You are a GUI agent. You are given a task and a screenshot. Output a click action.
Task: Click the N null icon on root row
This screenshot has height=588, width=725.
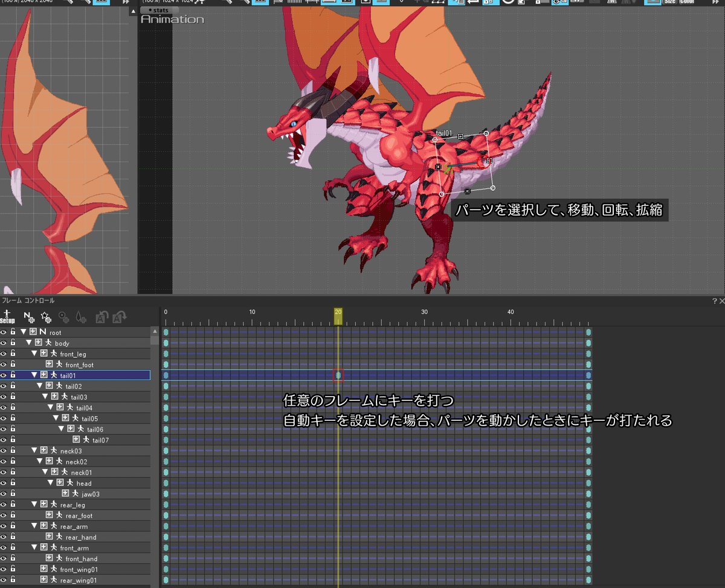tap(42, 332)
